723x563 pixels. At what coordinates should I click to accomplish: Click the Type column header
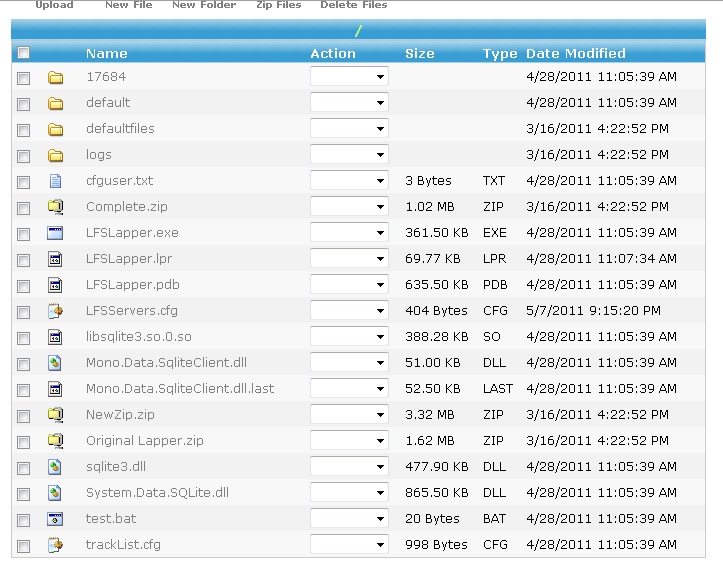pyautogui.click(x=500, y=54)
